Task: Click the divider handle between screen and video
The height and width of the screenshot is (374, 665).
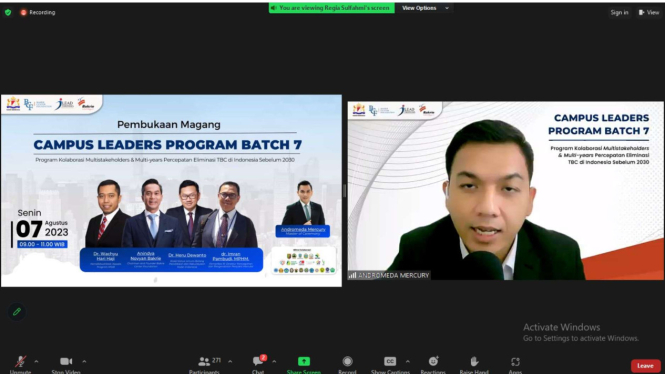Action: point(344,191)
